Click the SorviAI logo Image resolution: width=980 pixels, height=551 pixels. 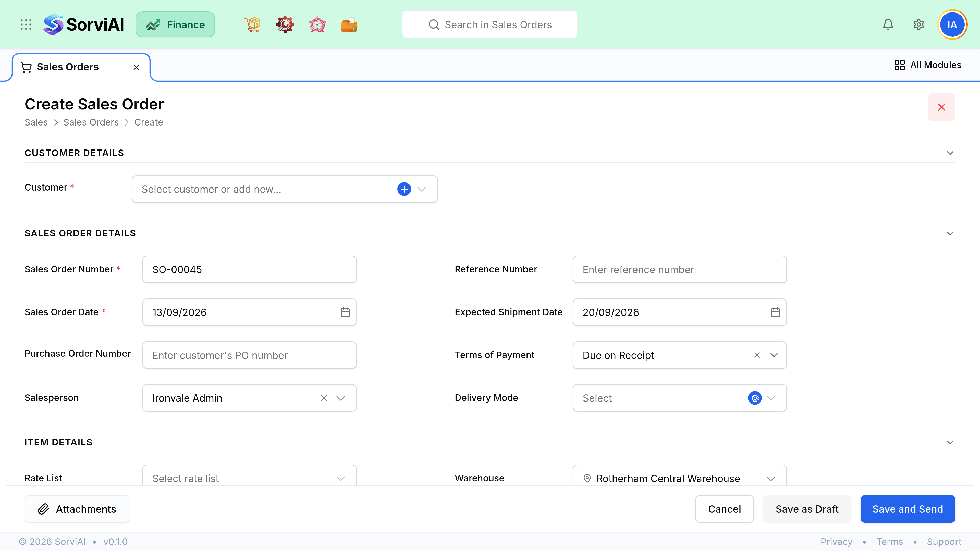[83, 25]
